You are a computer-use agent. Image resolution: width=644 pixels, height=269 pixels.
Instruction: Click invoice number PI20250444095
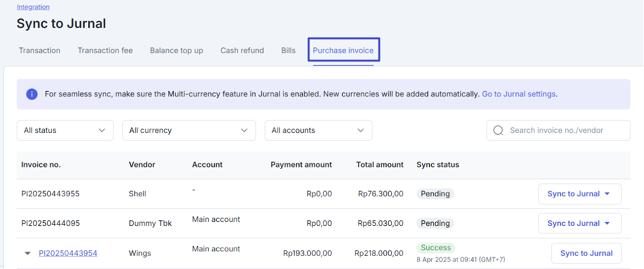[x=51, y=223]
